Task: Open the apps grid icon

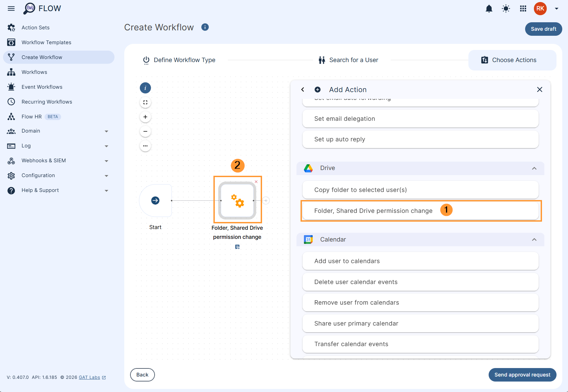Action: coord(523,8)
